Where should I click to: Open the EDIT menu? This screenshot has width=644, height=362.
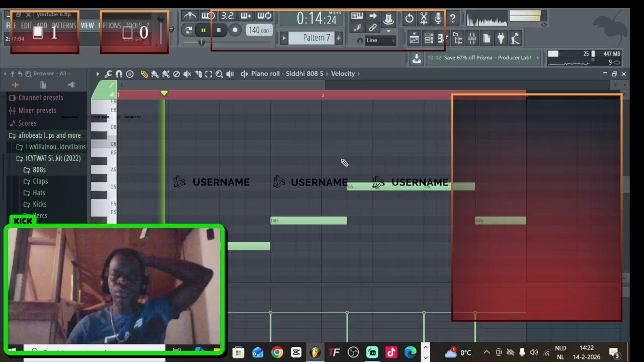(27, 26)
